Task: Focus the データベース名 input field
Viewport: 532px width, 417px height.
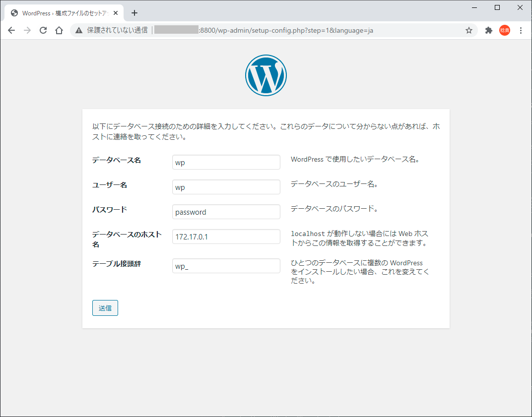Action: pos(226,162)
